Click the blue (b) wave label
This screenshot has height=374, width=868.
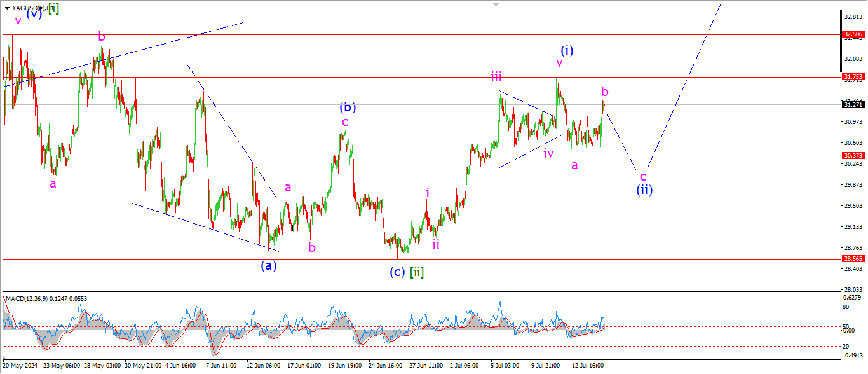pyautogui.click(x=347, y=107)
